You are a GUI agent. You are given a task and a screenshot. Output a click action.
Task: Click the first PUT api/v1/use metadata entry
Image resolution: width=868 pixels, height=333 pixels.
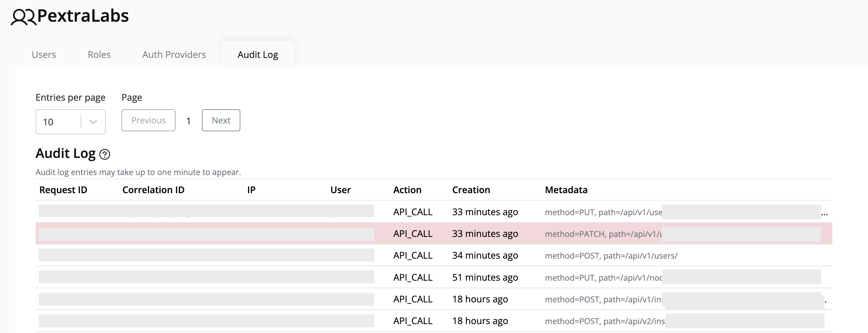click(x=603, y=212)
